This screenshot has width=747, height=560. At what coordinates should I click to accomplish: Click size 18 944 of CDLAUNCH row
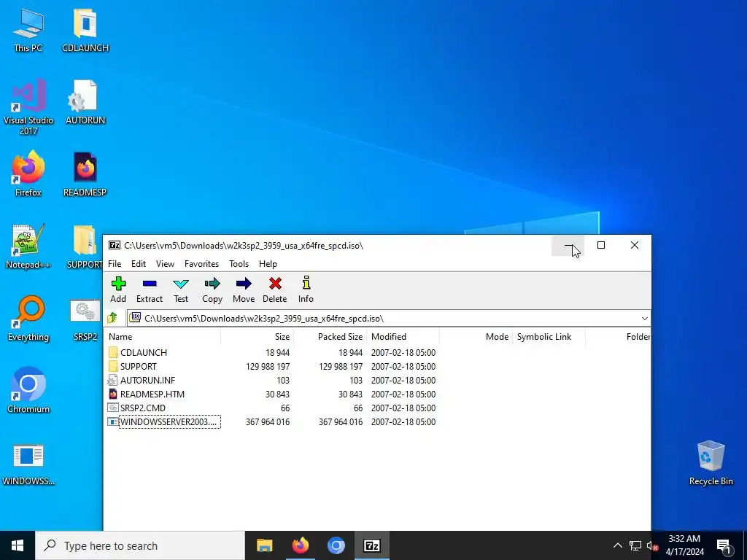[277, 352]
